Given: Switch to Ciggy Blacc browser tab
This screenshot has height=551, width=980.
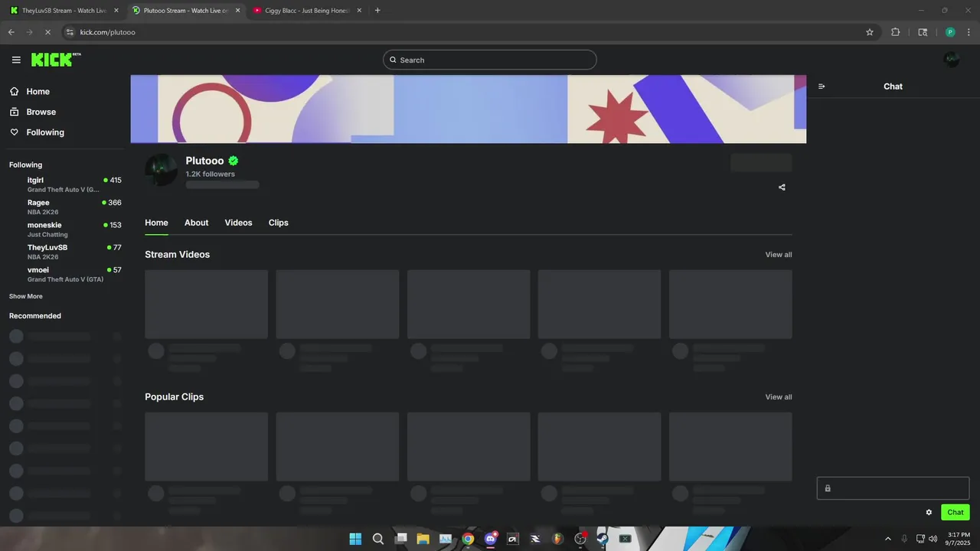Looking at the screenshot, I should coord(307,11).
